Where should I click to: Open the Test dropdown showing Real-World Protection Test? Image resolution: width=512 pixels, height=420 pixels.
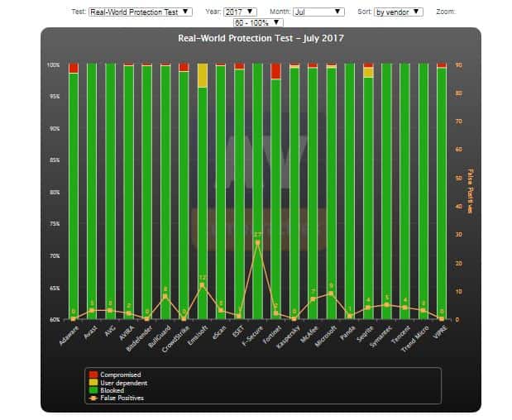coord(141,12)
